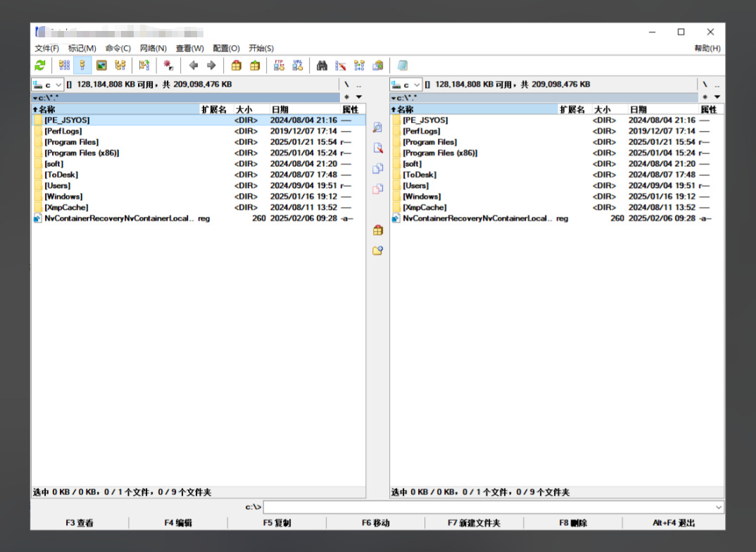Screen dimensions: 756x552
Task: Select the [Windows] folder in right panel
Action: pyautogui.click(x=420, y=196)
